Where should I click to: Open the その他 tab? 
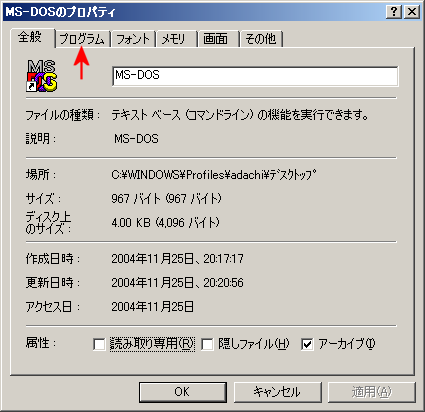pos(261,39)
